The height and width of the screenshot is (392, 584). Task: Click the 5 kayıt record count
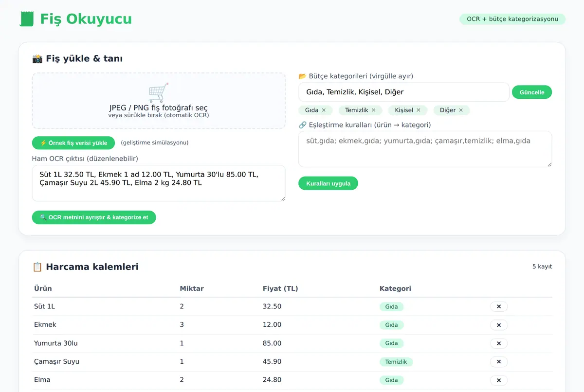542,267
